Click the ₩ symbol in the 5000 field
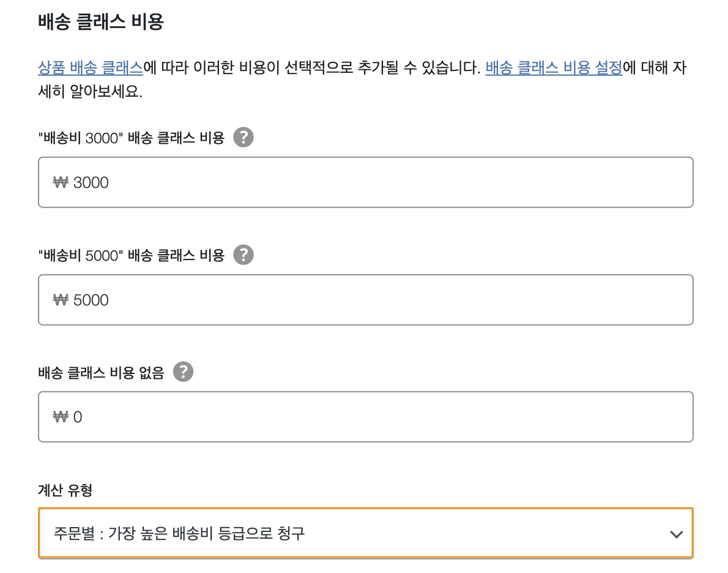 tap(61, 300)
